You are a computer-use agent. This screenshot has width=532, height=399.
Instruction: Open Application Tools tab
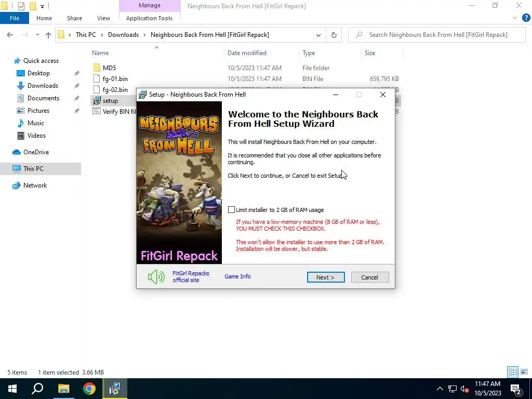149,18
